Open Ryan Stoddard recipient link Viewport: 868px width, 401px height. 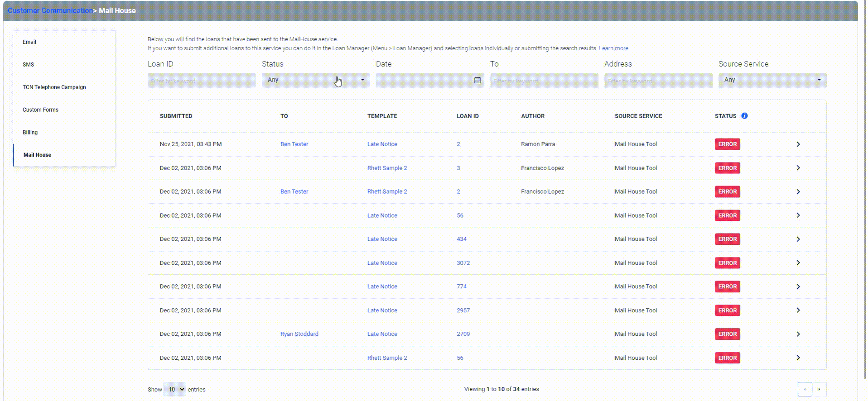(x=299, y=334)
